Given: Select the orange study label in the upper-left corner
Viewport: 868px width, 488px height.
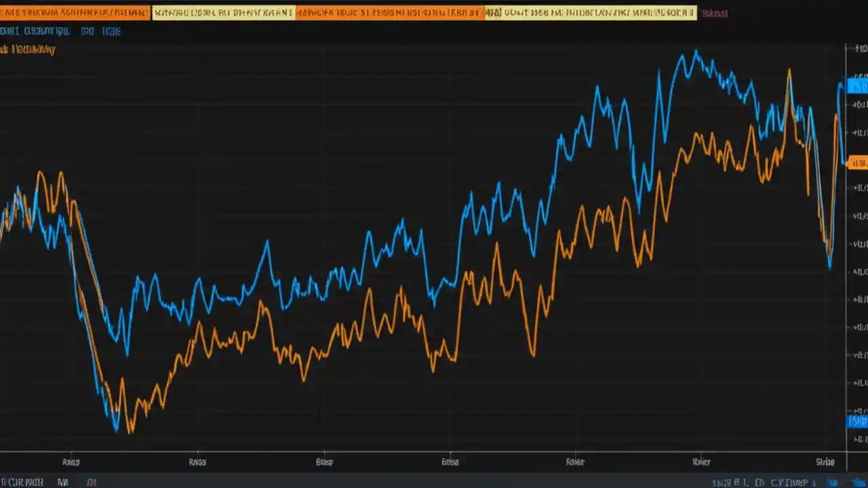Looking at the screenshot, I should click(x=27, y=49).
